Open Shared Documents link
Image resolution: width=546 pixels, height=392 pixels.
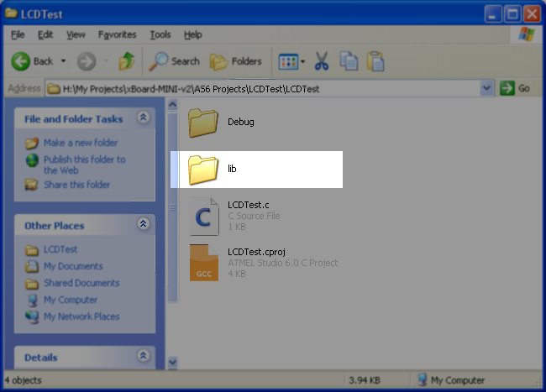(81, 283)
